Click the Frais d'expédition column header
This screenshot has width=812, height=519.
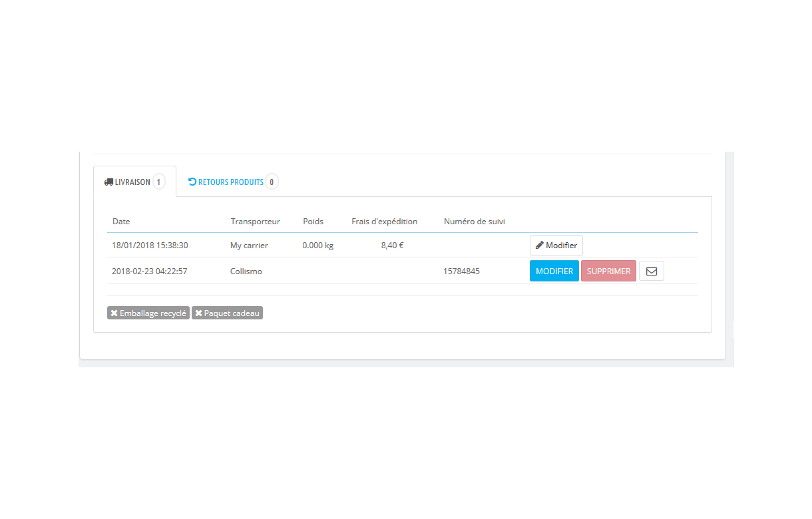pos(385,221)
